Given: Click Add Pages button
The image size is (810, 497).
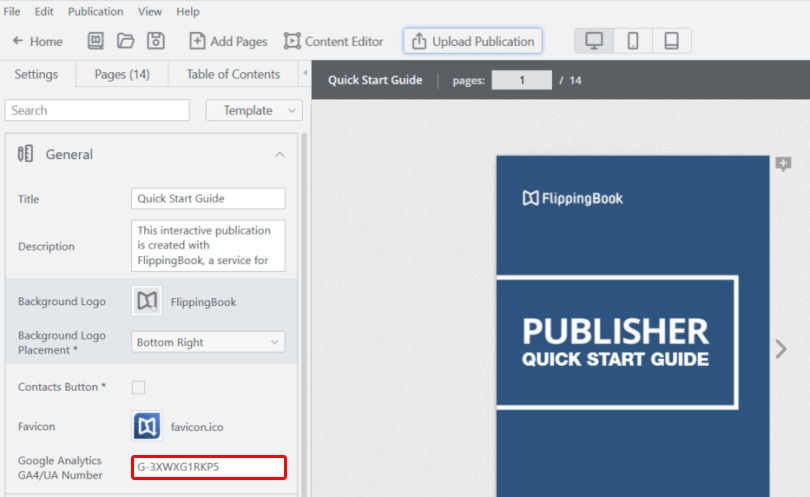Looking at the screenshot, I should 228,41.
